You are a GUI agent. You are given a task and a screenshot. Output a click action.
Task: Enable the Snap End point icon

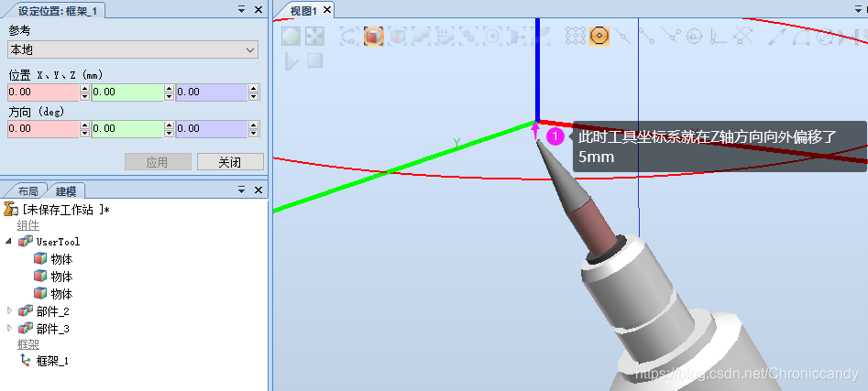pos(648,36)
